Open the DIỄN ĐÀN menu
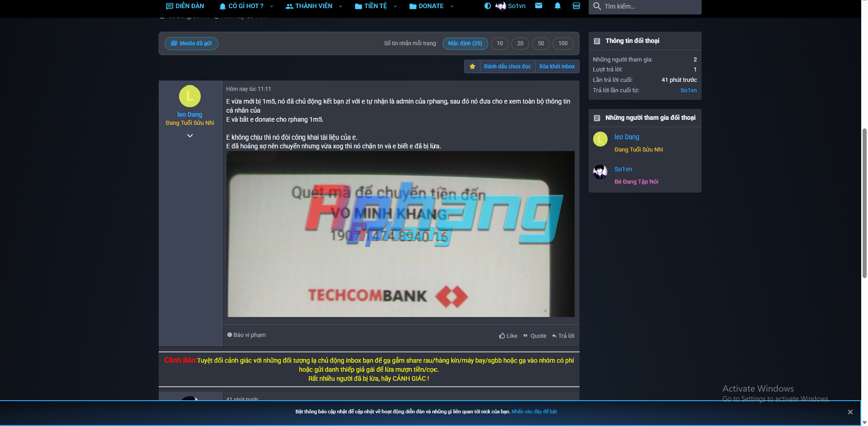Screen dimensions: 868x426 185,6
